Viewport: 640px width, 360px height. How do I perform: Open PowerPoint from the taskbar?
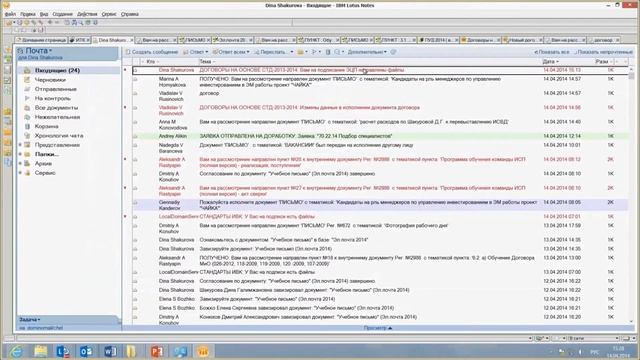coord(157,351)
